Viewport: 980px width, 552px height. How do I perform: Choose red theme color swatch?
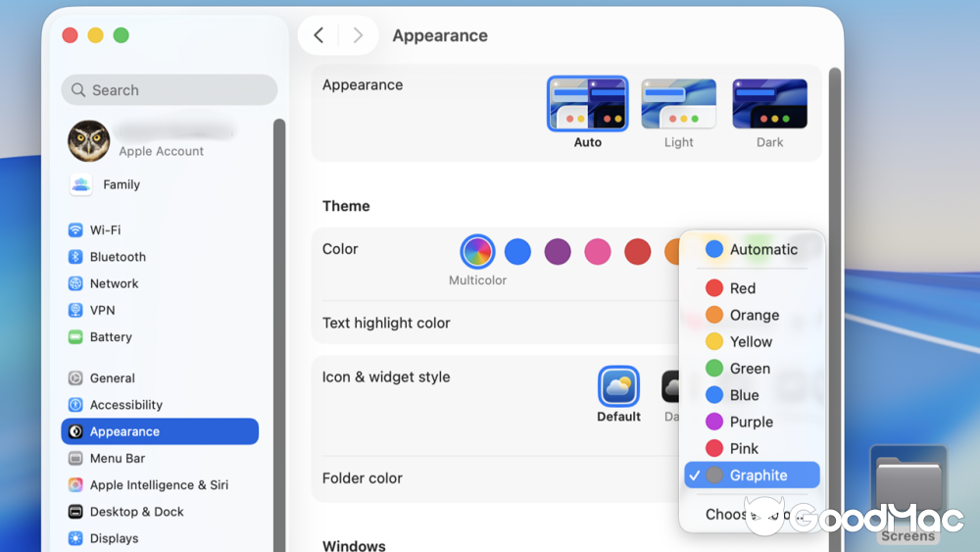pos(638,251)
